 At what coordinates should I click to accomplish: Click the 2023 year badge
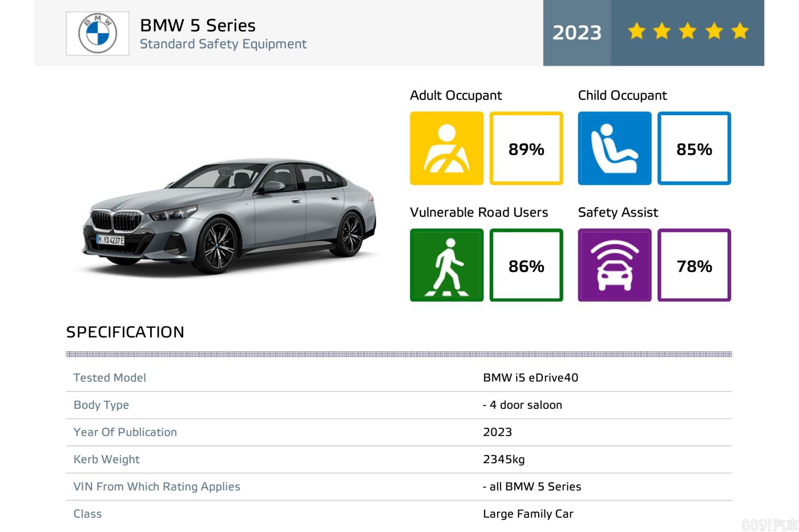coord(576,33)
